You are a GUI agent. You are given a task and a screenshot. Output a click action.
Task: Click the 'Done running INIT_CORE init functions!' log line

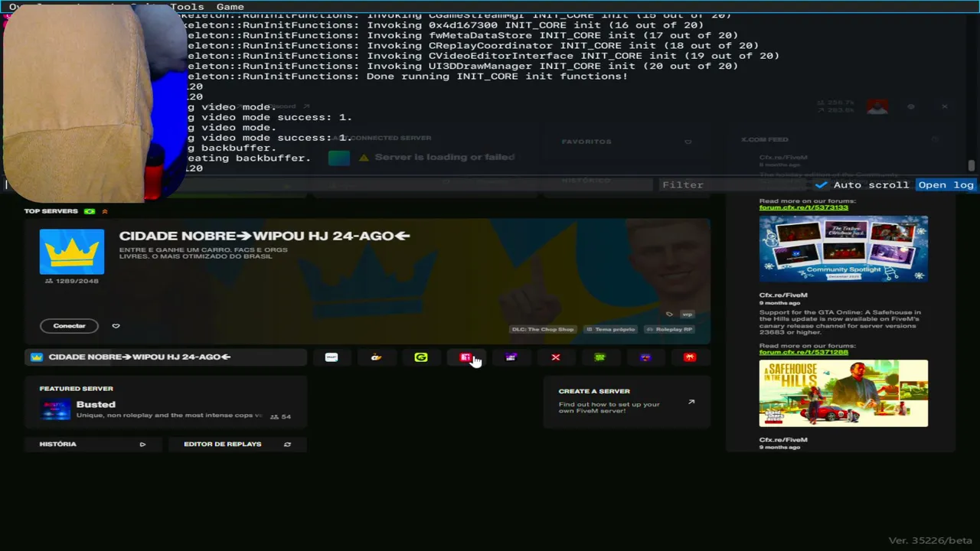407,77
